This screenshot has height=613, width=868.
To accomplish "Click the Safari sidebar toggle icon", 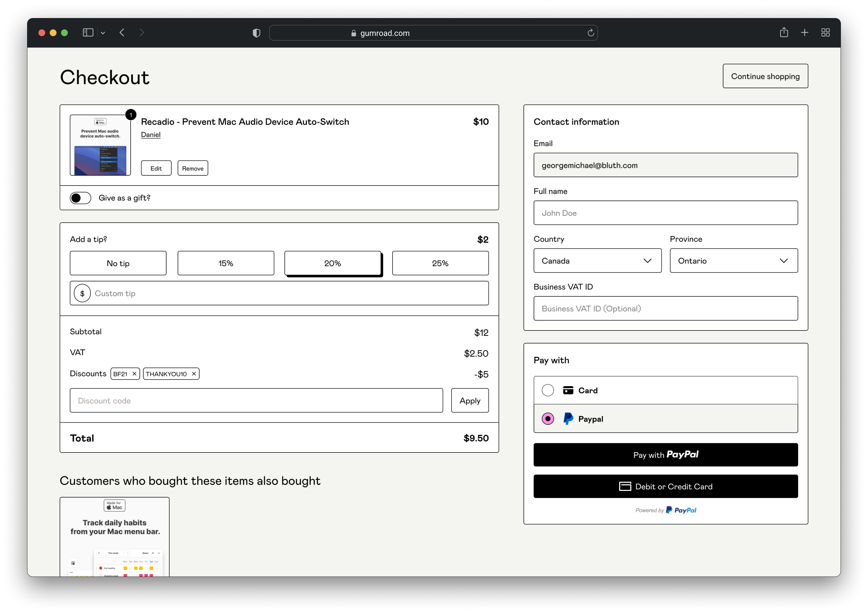I will 88,33.
